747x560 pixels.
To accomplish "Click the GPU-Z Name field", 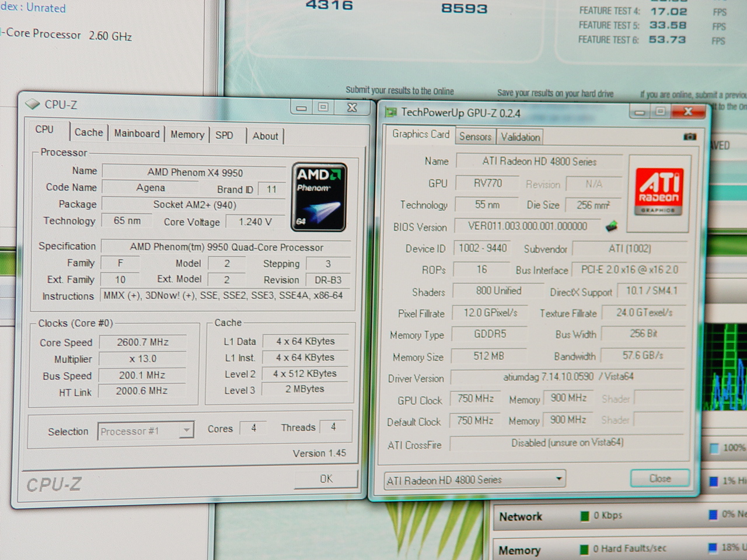I will pyautogui.click(x=539, y=162).
